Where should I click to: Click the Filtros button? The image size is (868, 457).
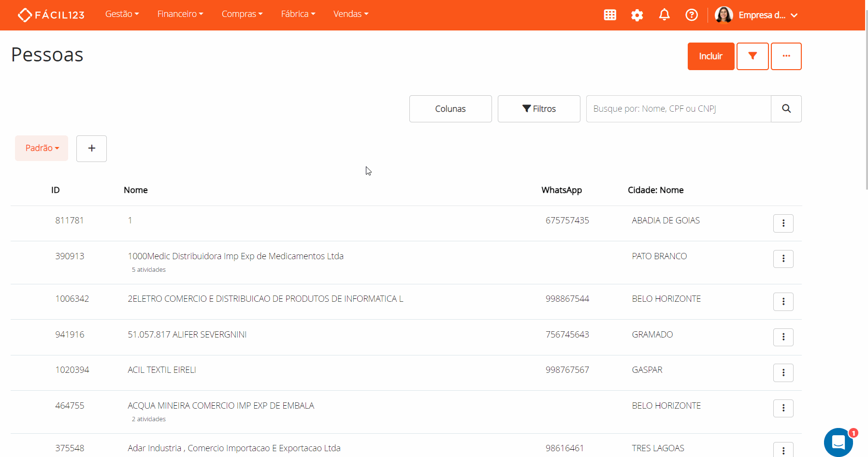[x=539, y=109]
